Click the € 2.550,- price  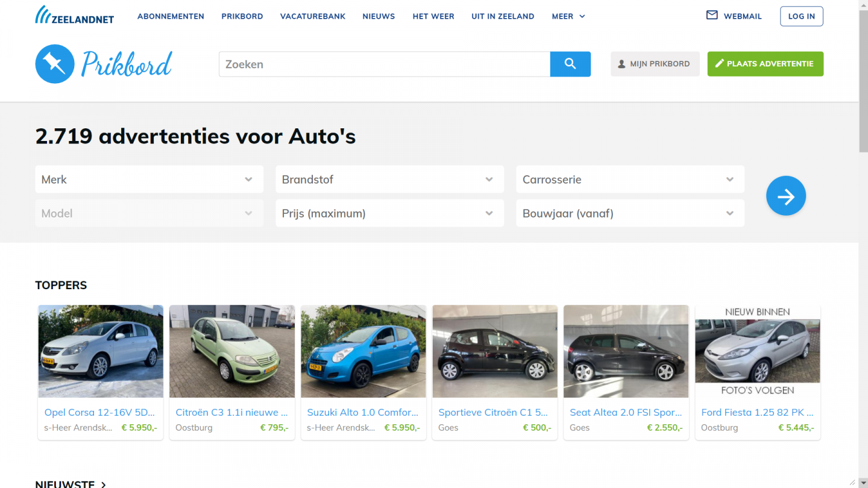665,428
